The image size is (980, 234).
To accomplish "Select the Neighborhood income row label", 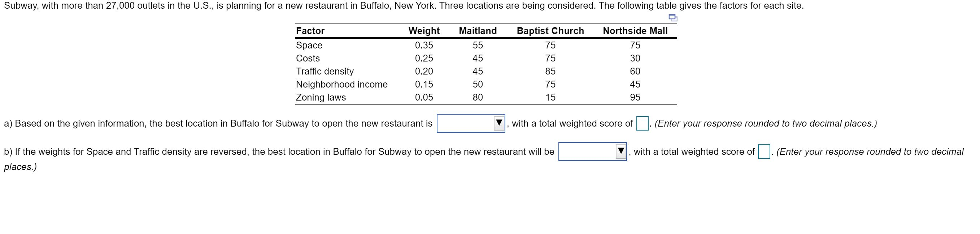I will coord(342,84).
